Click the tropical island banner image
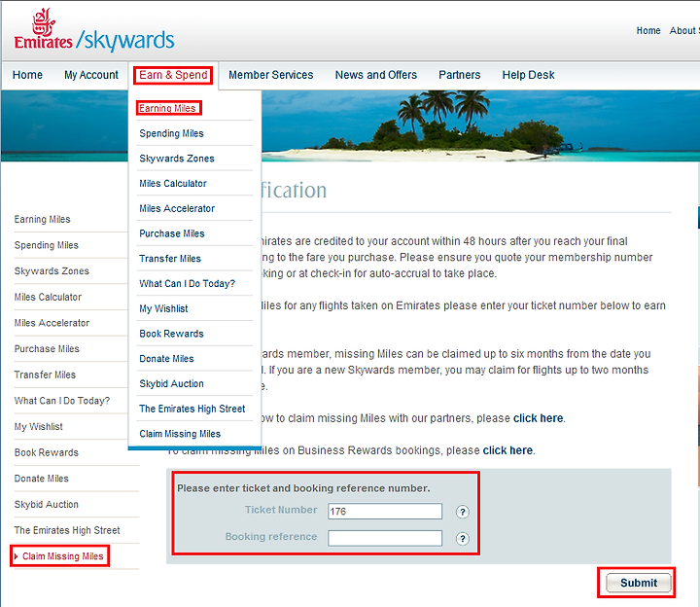 (480, 125)
